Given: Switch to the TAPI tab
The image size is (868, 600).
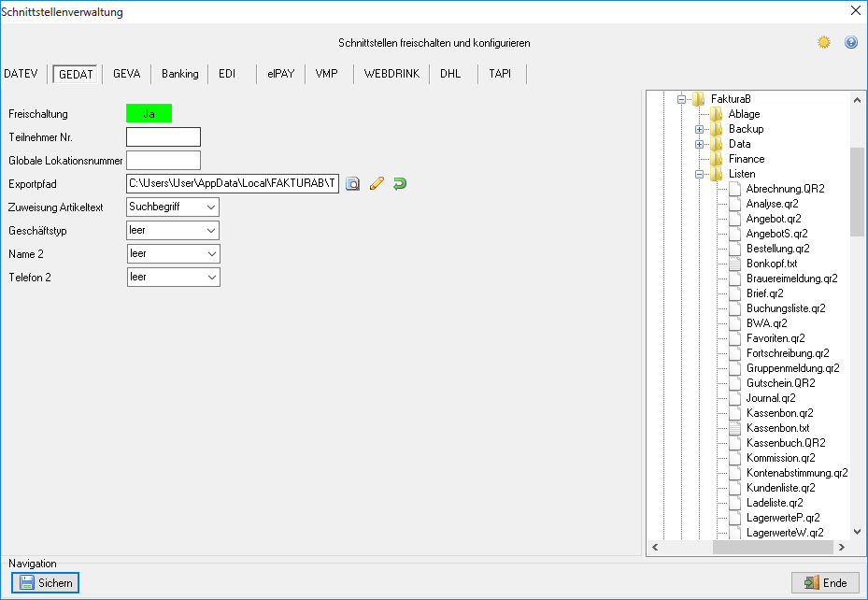Looking at the screenshot, I should pos(500,74).
